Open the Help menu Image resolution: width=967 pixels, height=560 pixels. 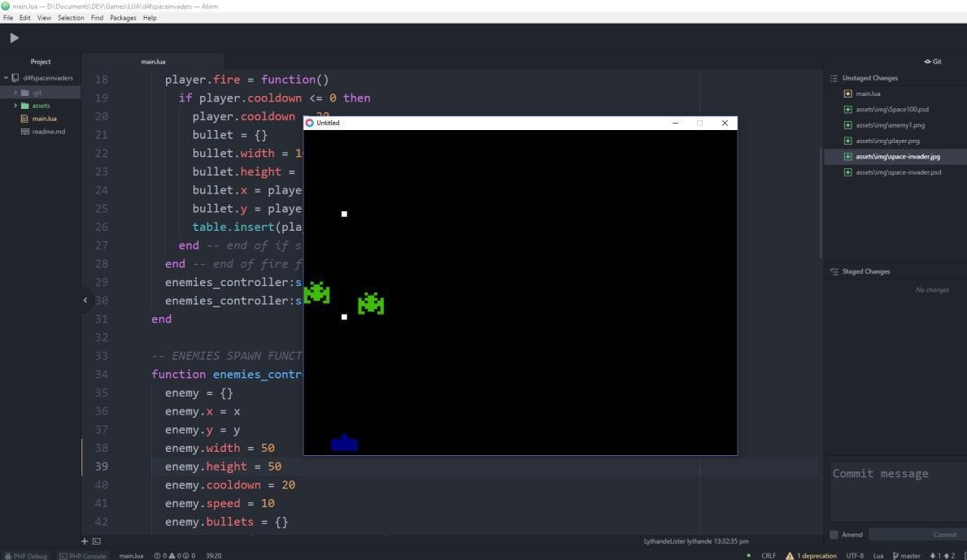click(150, 18)
